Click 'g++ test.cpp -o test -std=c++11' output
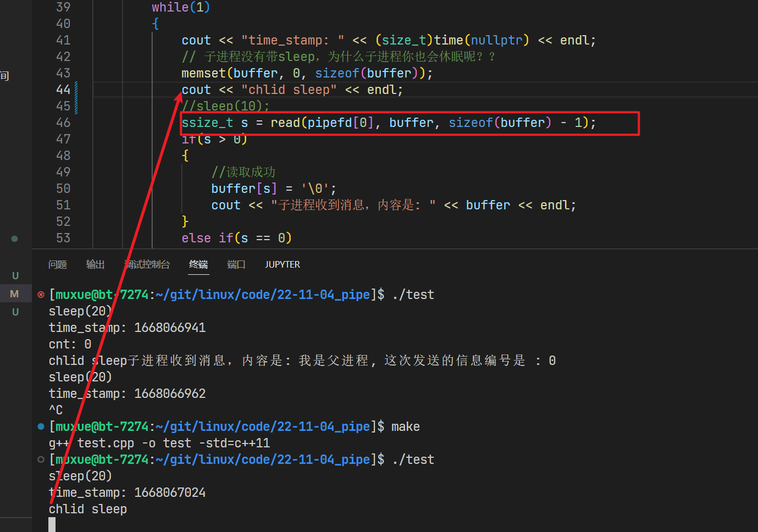The image size is (758, 532). (159, 443)
